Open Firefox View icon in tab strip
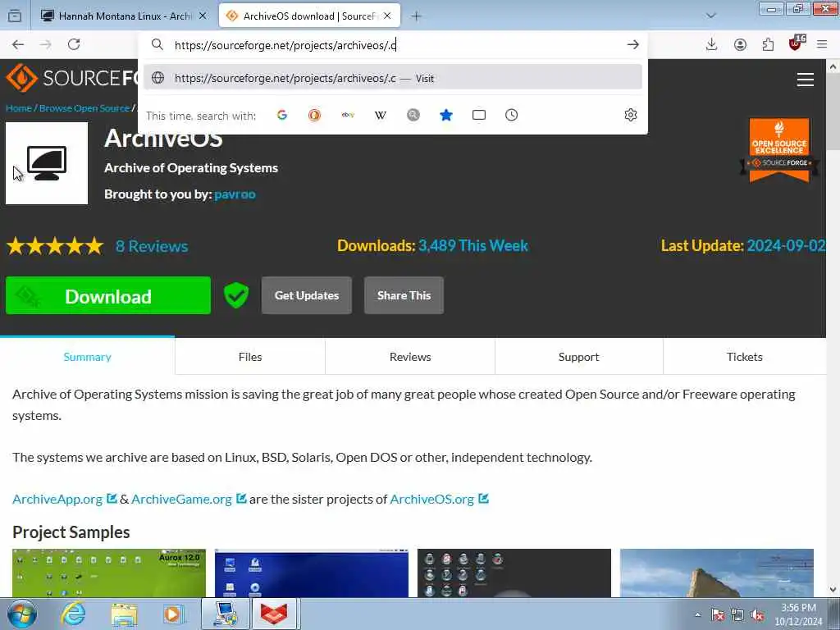Screen dimensions: 840x630 click(x=15, y=16)
